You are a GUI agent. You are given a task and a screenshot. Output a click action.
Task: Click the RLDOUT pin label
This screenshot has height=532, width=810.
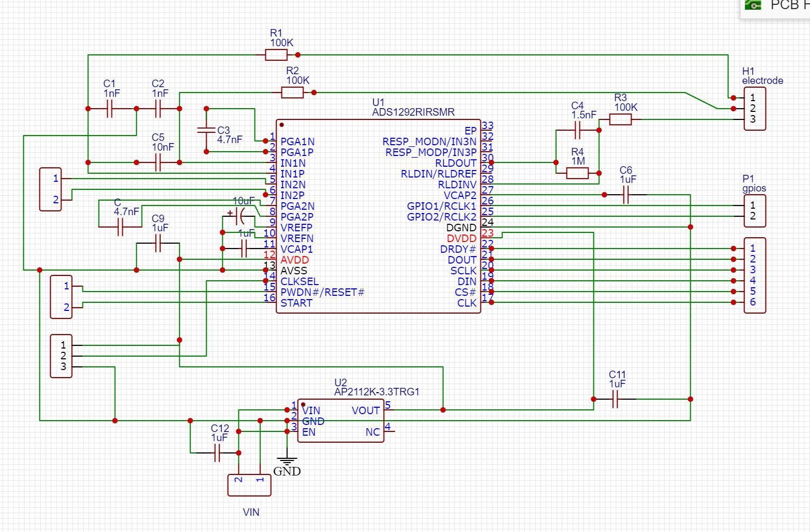click(x=456, y=163)
